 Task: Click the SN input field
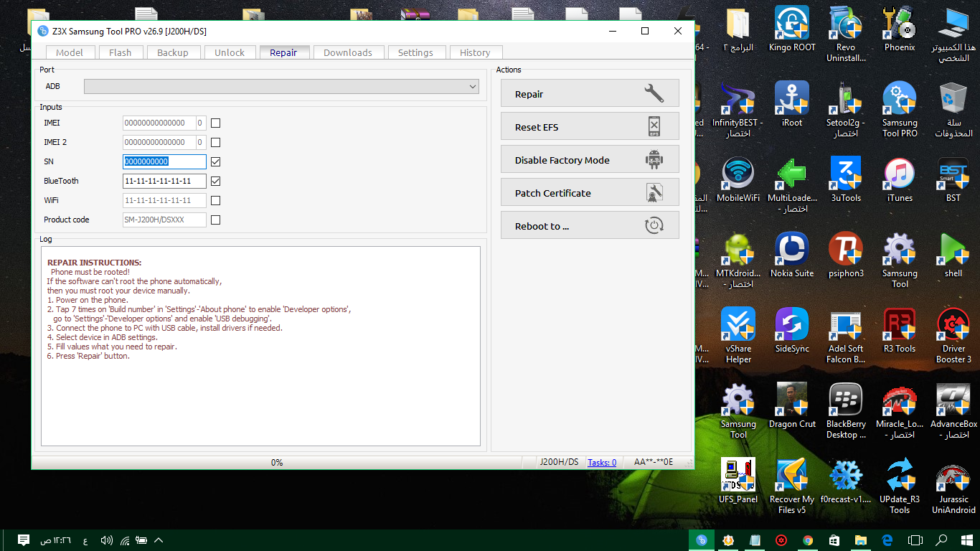click(x=164, y=161)
